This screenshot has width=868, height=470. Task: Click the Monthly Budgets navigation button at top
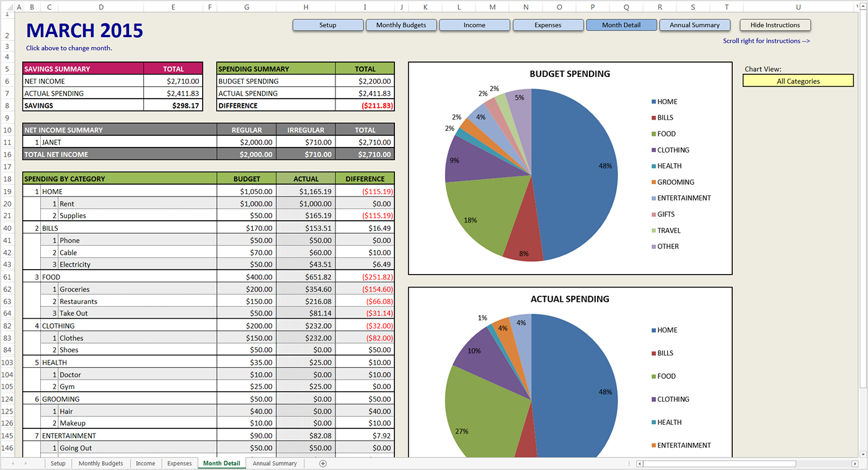pos(401,25)
